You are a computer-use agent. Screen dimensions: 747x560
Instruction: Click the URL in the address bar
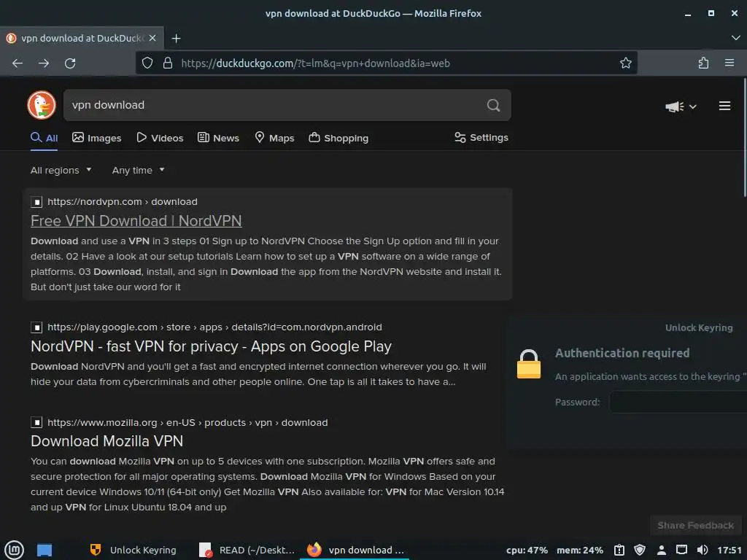pyautogui.click(x=315, y=63)
